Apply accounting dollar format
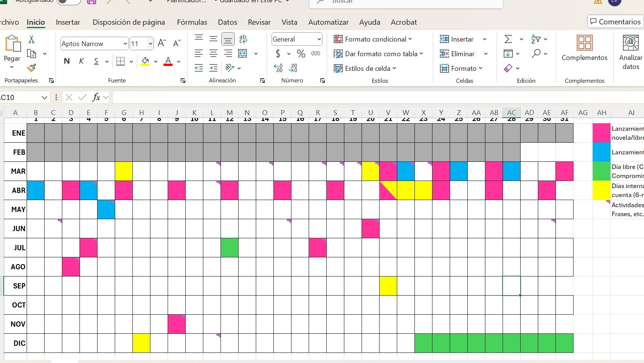Image resolution: width=644 pixels, height=363 pixels. click(278, 54)
